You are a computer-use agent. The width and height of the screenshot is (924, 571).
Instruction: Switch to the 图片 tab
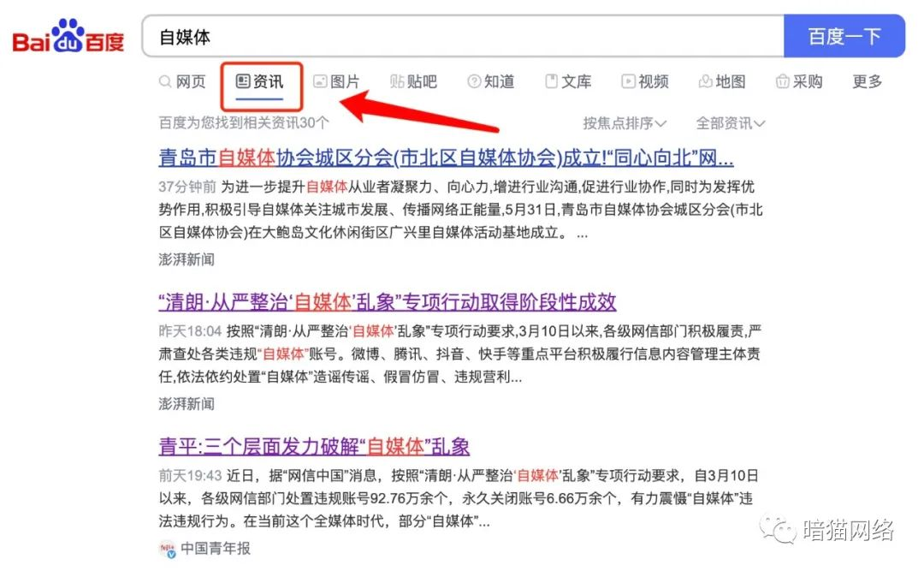point(336,81)
